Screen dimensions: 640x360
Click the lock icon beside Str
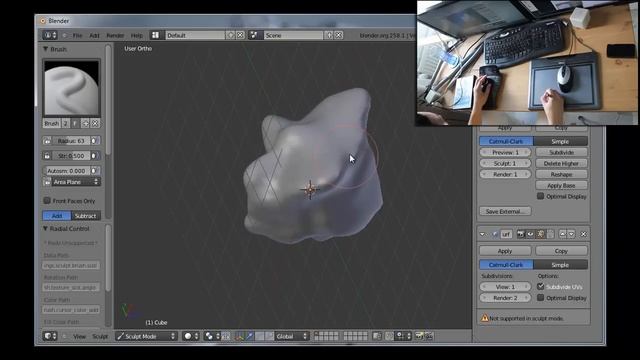[x=47, y=156]
